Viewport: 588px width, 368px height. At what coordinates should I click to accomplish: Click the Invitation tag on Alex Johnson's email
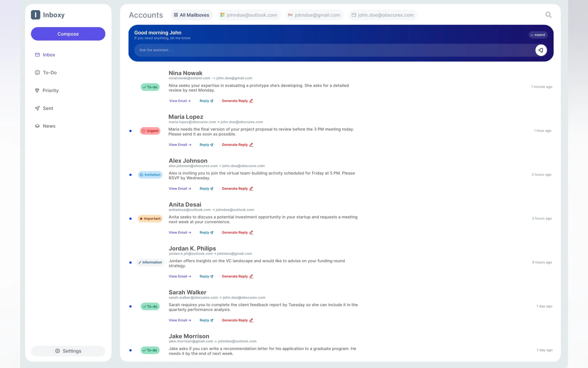click(x=150, y=175)
